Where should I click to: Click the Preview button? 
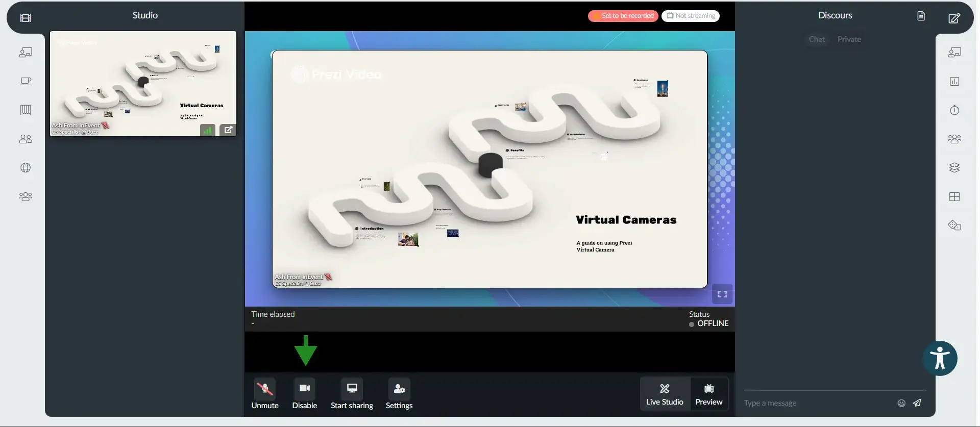tap(709, 394)
